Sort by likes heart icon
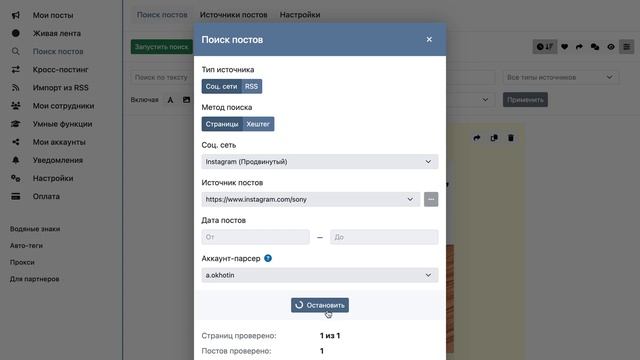Screen dimensions: 640x360 tap(564, 47)
